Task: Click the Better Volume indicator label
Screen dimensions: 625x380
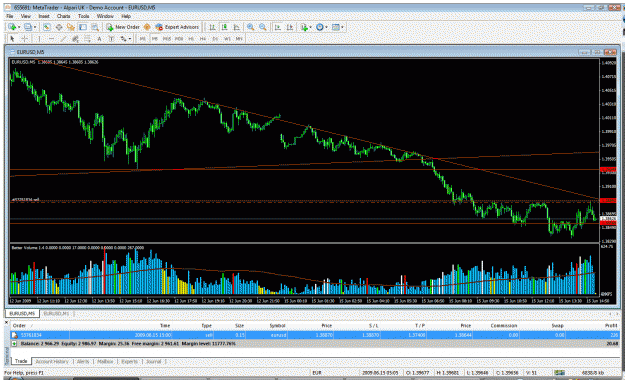Action: [x=78, y=248]
